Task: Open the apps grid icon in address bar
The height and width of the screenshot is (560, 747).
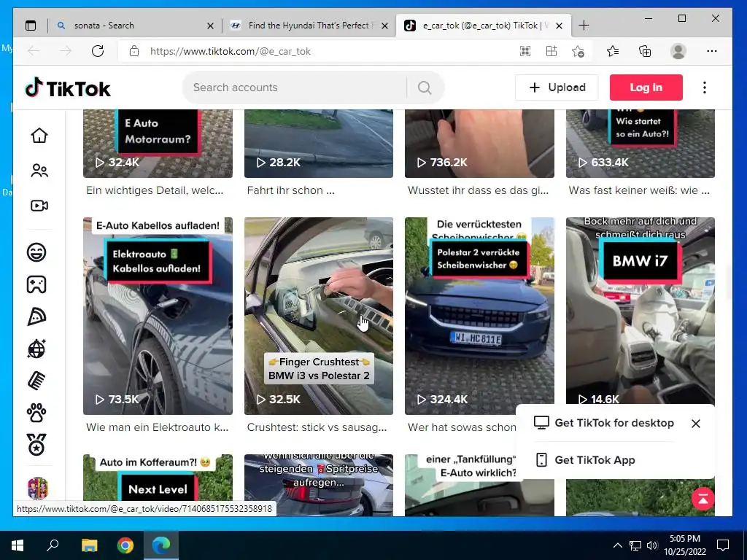Action: coord(525,51)
